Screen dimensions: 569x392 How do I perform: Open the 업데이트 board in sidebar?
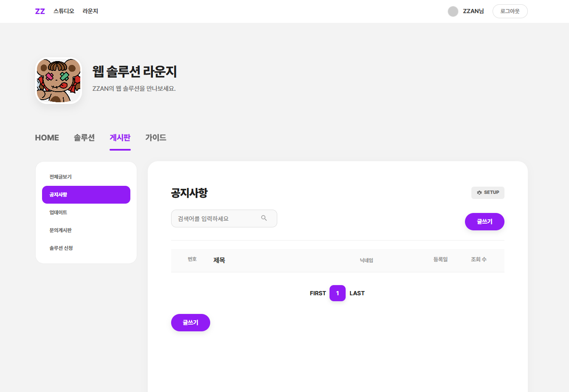(x=59, y=213)
